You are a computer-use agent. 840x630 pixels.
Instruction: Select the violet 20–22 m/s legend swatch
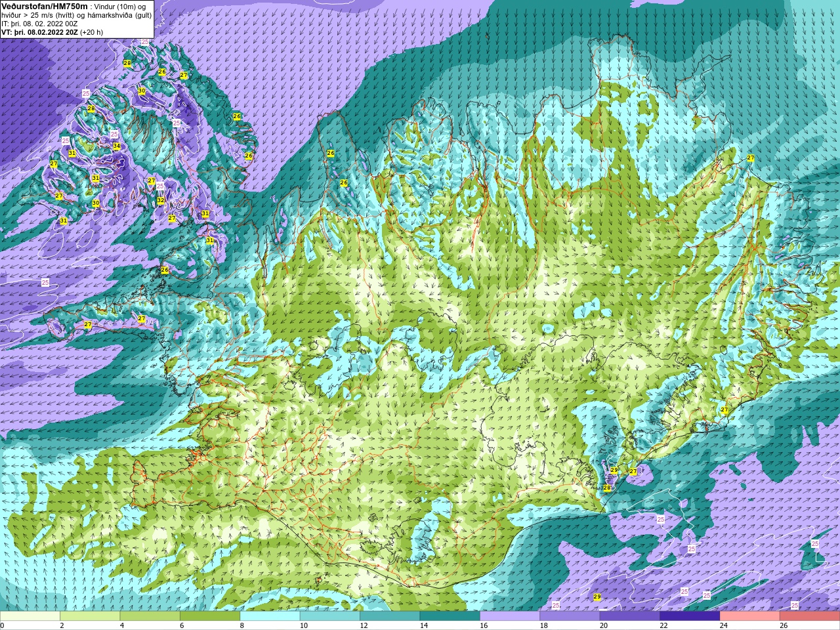630,616
